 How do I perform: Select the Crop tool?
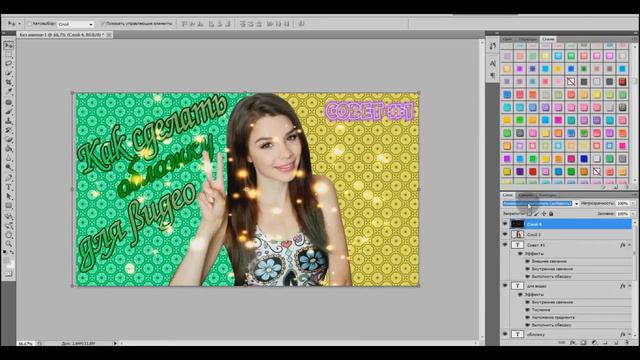pyautogui.click(x=9, y=82)
